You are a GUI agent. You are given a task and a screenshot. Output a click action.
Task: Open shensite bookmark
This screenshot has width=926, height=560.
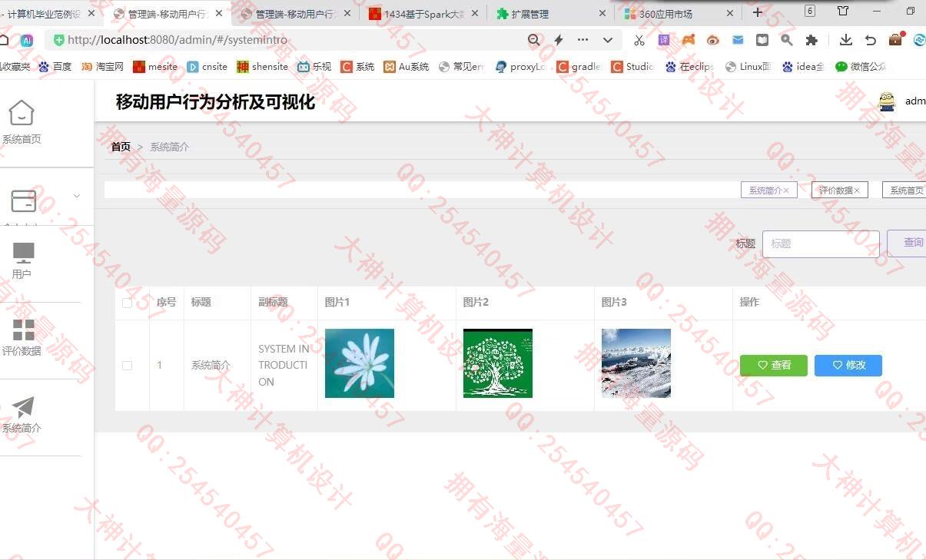point(263,67)
